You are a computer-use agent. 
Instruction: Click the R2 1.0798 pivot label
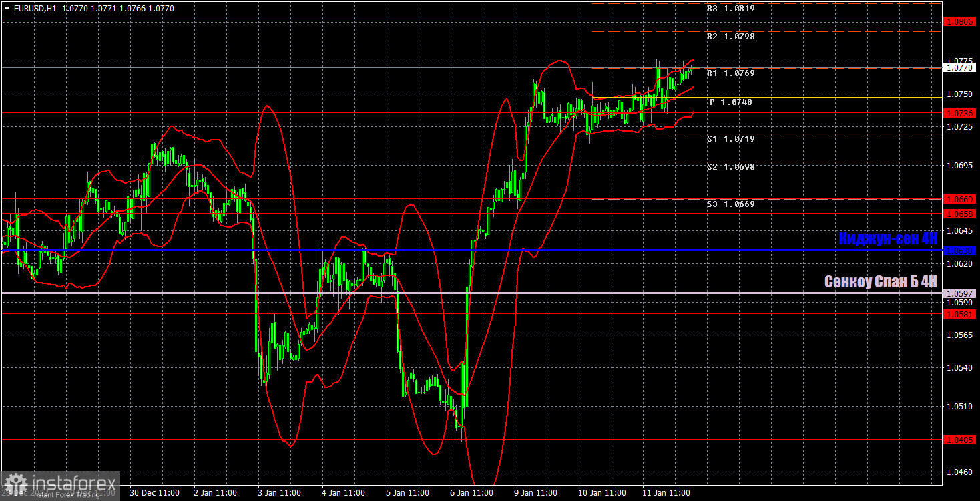click(x=732, y=37)
